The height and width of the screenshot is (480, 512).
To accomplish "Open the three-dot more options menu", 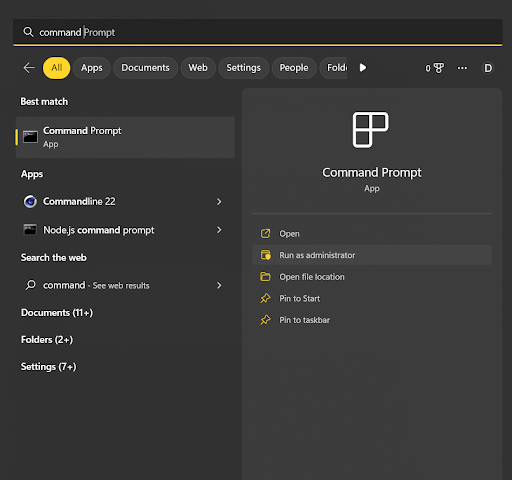I will 462,68.
